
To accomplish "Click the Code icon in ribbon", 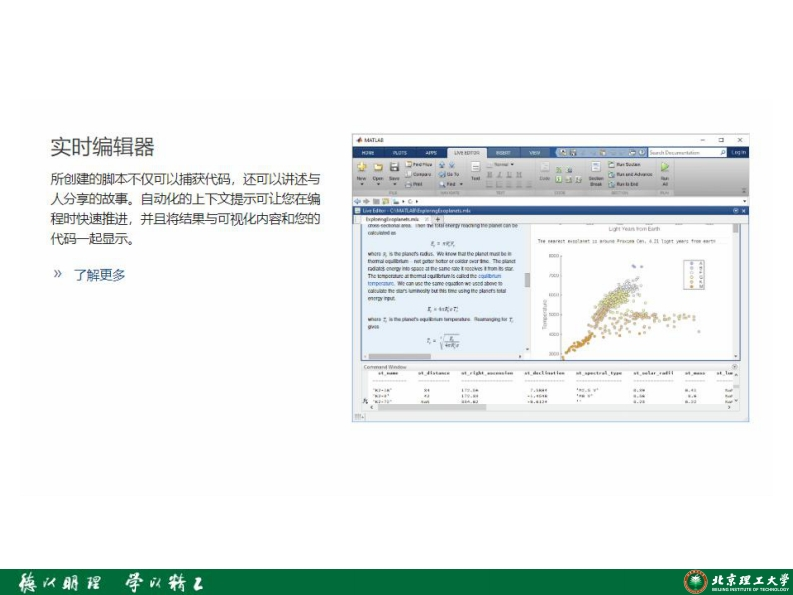I will pos(544,168).
